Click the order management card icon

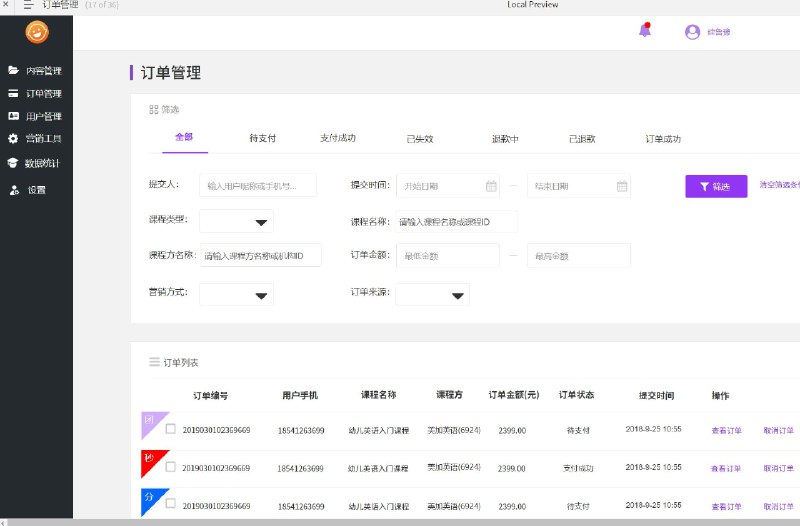click(13, 93)
